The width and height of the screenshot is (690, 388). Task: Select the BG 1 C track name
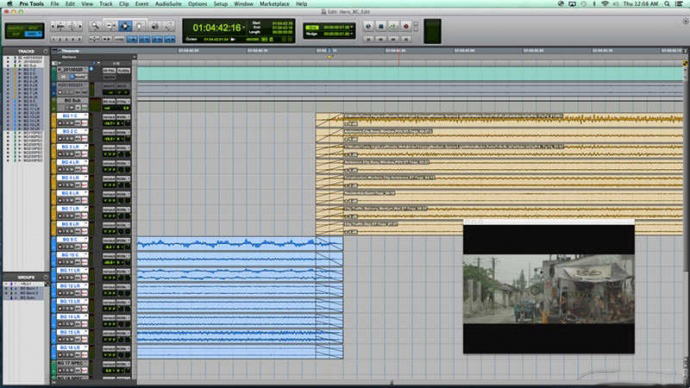70,116
